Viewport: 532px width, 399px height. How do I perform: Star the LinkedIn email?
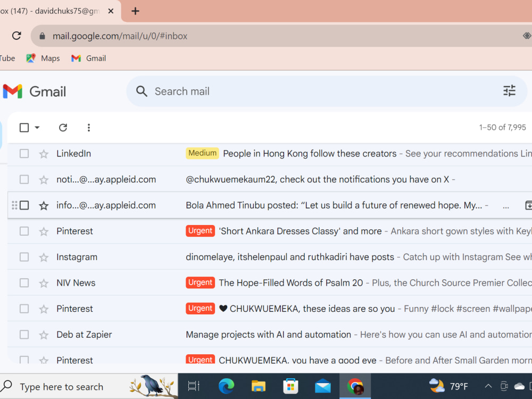point(44,154)
